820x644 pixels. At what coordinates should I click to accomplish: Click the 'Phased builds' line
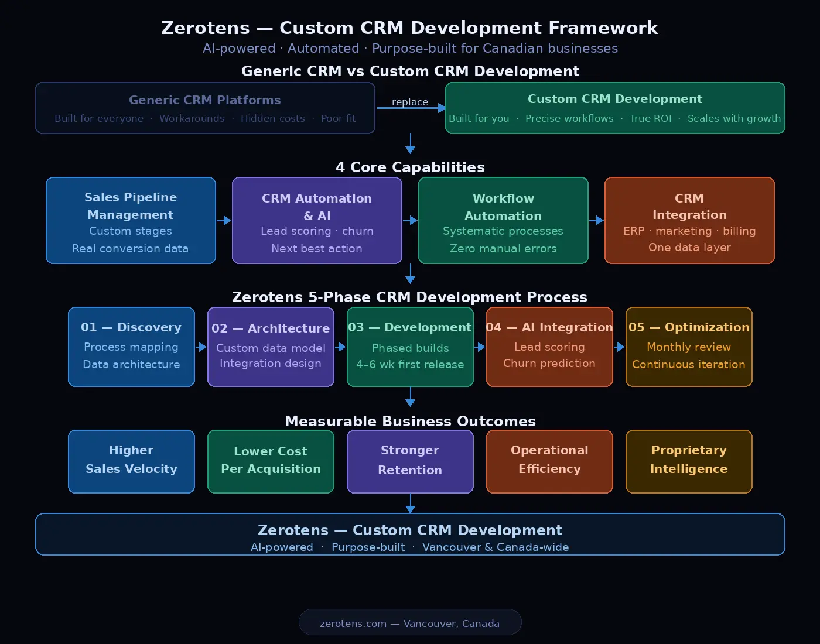pyautogui.click(x=410, y=348)
